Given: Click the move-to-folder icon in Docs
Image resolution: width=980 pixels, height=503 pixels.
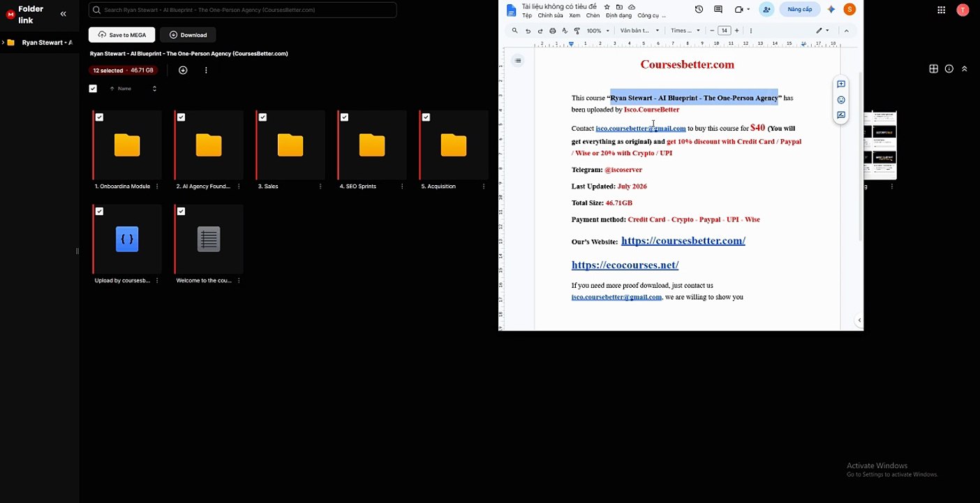Looking at the screenshot, I should pyautogui.click(x=619, y=6).
